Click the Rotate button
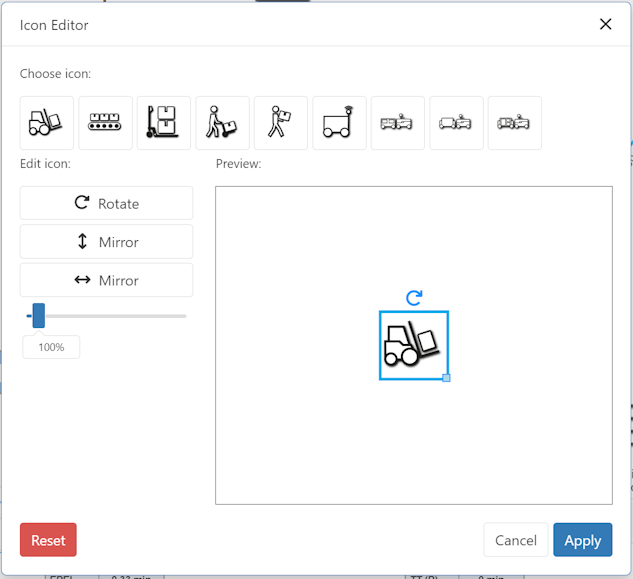This screenshot has height=579, width=633. coord(107,203)
